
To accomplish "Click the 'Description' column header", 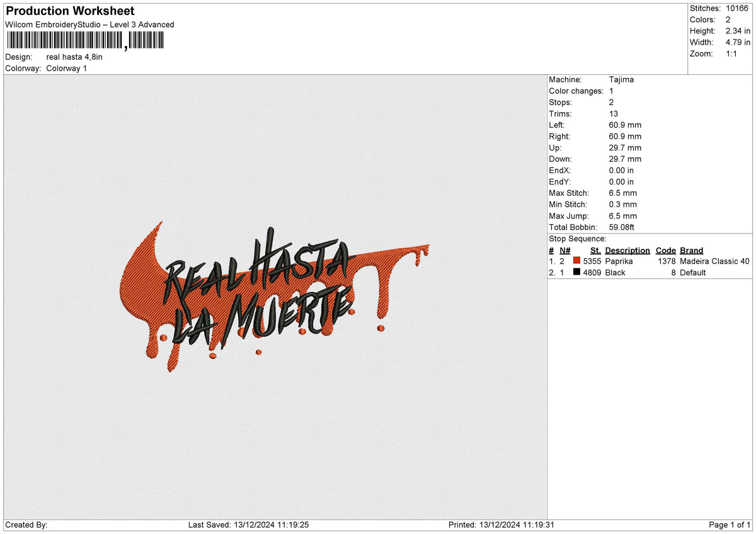I will point(627,250).
